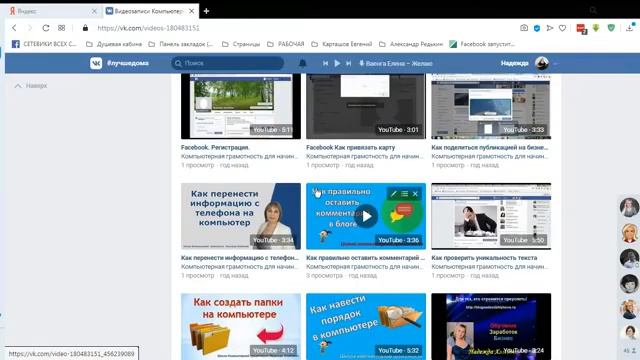This screenshot has height=360, width=640.
Task: Open the Страницы bookmark folder
Action: [241, 44]
